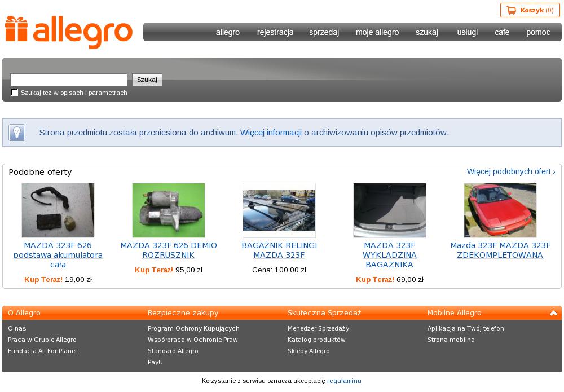Open MAZDA 323F 626 podstawa akumulatora link
The width and height of the screenshot is (564, 392).
(x=58, y=255)
